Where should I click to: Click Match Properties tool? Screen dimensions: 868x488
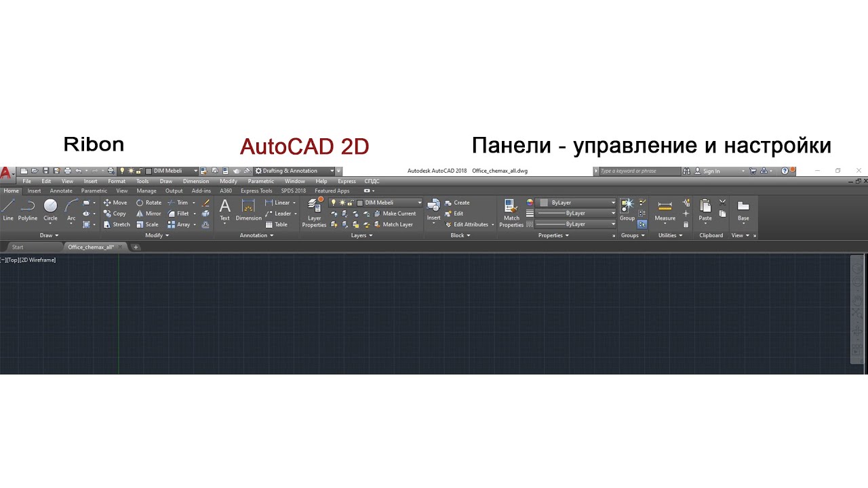pos(511,213)
